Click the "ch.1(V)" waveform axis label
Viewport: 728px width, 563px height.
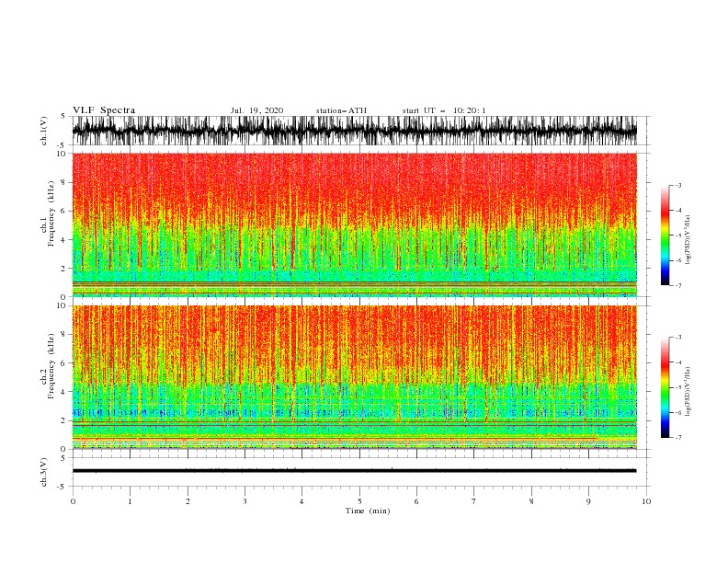click(x=44, y=131)
